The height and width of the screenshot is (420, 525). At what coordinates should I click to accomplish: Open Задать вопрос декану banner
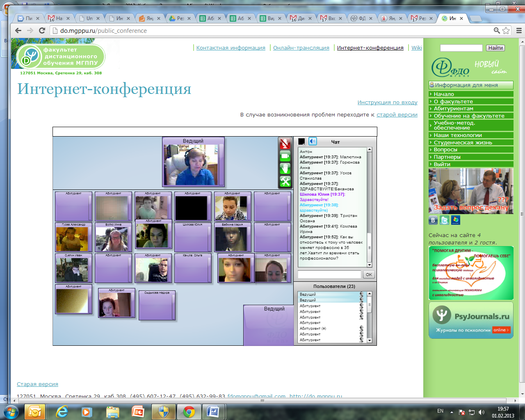(x=471, y=191)
